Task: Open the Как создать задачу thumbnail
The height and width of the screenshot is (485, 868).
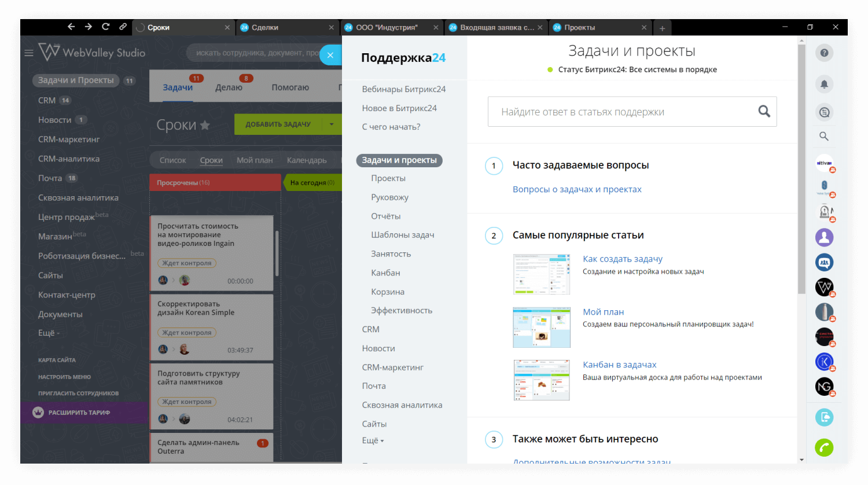Action: click(x=542, y=274)
